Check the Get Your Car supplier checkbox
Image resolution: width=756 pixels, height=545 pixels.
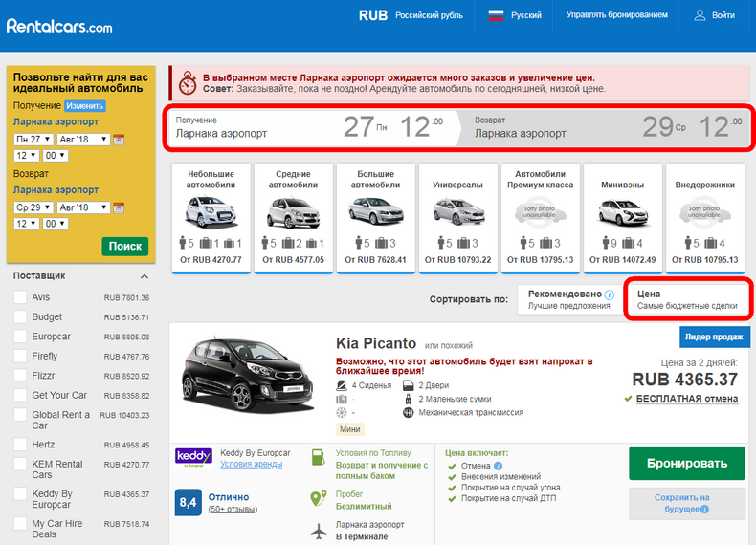pyautogui.click(x=20, y=395)
